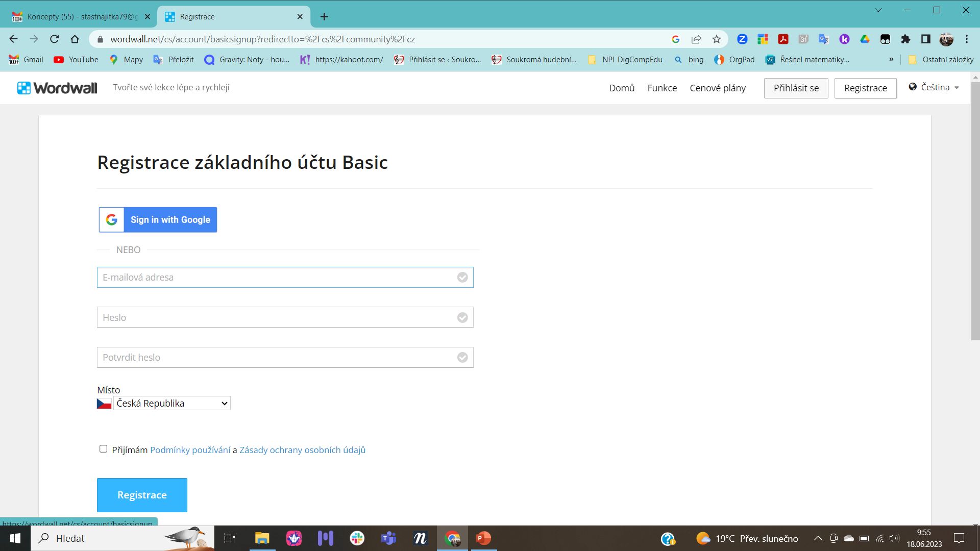The height and width of the screenshot is (551, 980).
Task: Open the Wordwall home via logo
Action: tap(57, 88)
